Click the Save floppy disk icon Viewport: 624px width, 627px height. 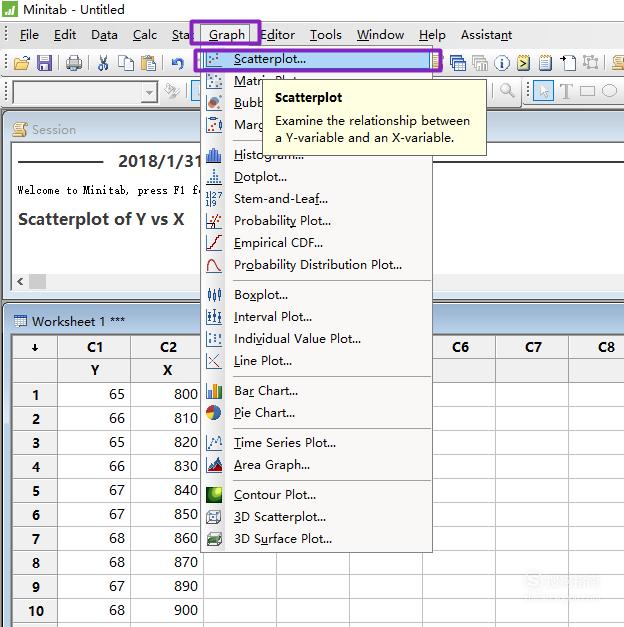[x=45, y=63]
